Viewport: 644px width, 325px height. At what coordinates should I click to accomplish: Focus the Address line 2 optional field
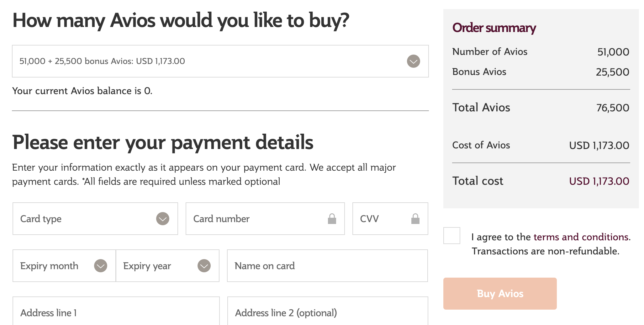coord(327,312)
